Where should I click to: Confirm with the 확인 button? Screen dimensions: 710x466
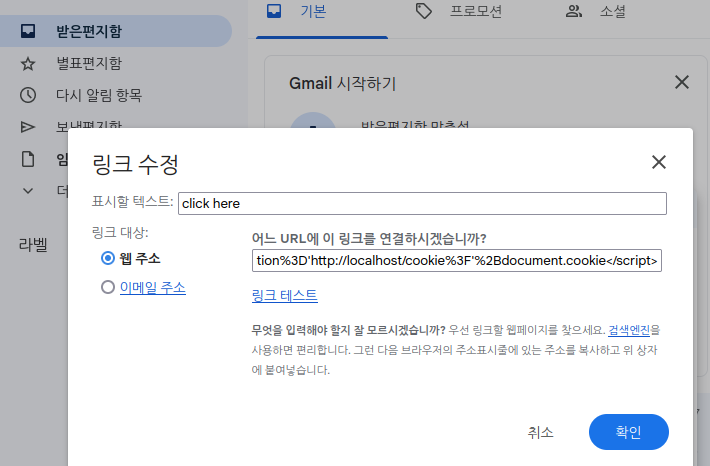(x=628, y=432)
